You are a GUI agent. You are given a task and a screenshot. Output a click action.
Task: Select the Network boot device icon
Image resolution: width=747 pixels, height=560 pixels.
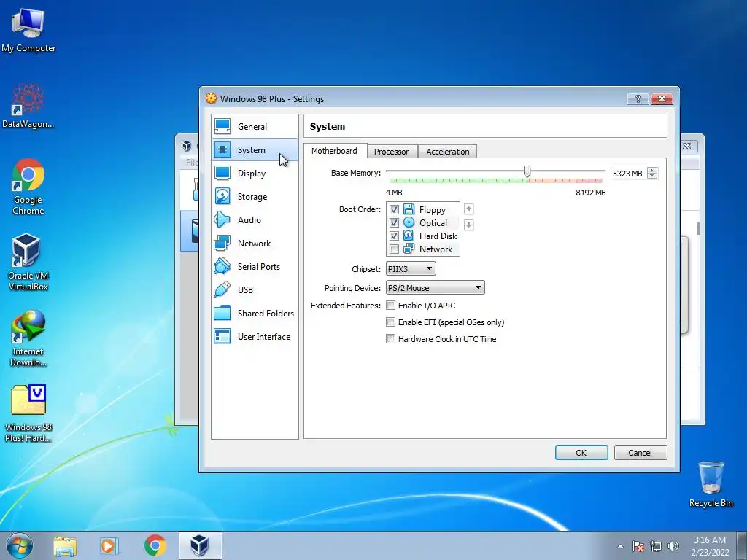pos(409,249)
